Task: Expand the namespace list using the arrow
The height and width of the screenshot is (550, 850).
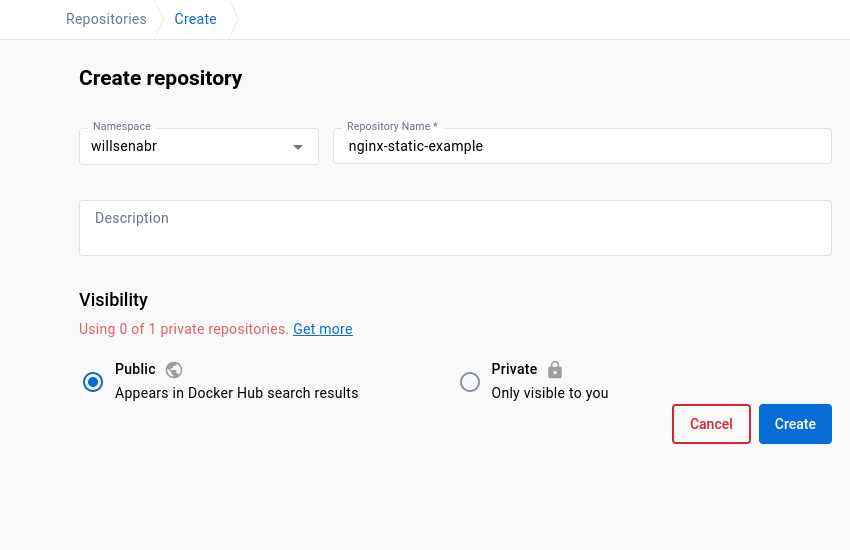Action: click(x=297, y=147)
